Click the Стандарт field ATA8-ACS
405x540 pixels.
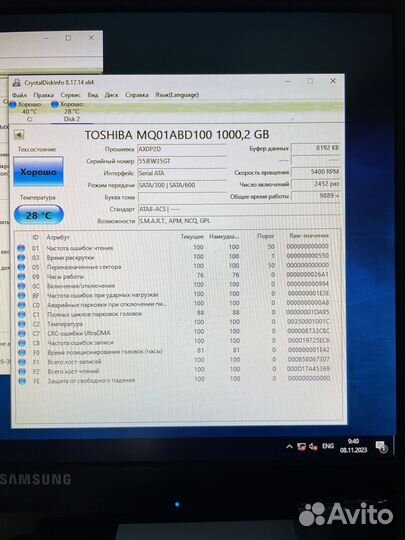click(239, 209)
